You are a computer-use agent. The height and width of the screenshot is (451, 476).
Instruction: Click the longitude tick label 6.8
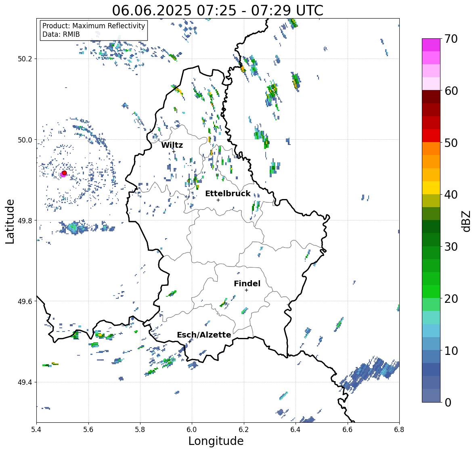[399, 430]
